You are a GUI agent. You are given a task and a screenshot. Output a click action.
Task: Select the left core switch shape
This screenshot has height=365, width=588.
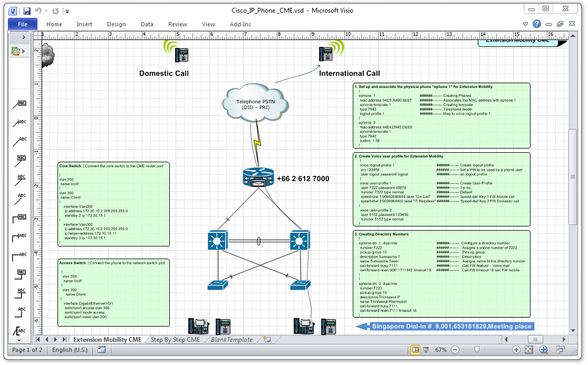[x=217, y=240]
